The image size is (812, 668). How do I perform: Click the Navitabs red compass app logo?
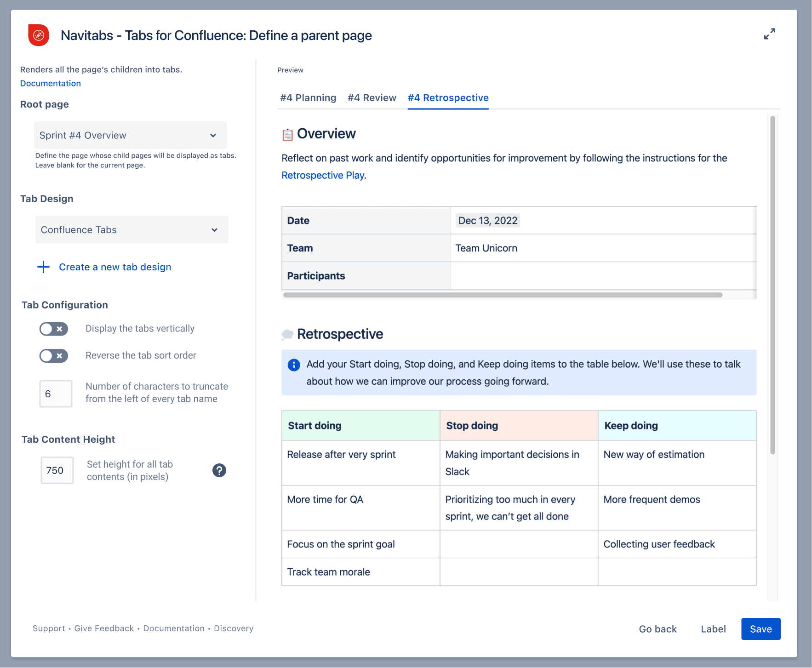[39, 35]
